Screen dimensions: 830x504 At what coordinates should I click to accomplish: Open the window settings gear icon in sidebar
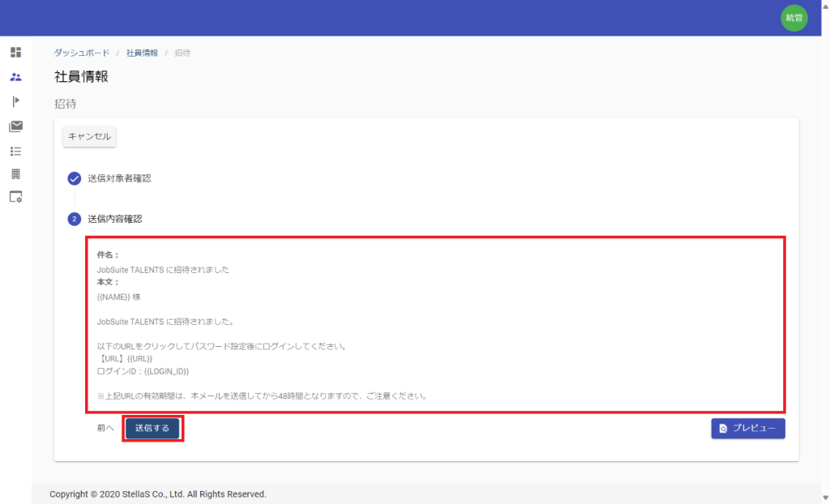(x=15, y=197)
